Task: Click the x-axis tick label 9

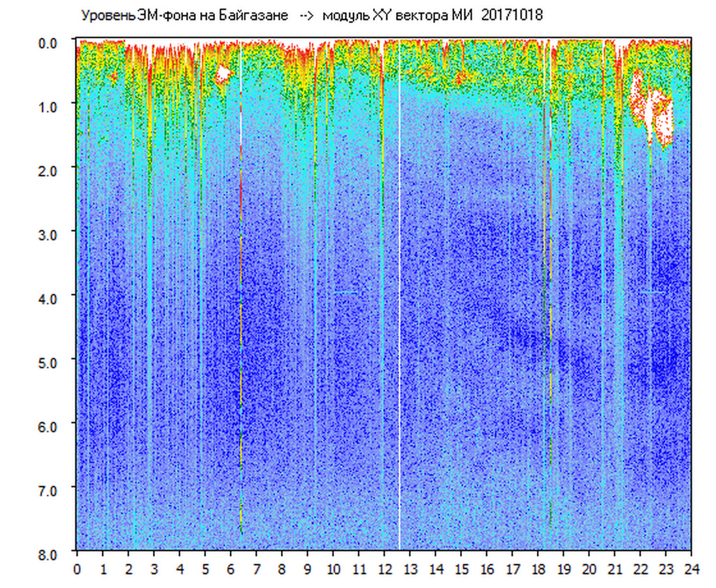Action: (307, 569)
